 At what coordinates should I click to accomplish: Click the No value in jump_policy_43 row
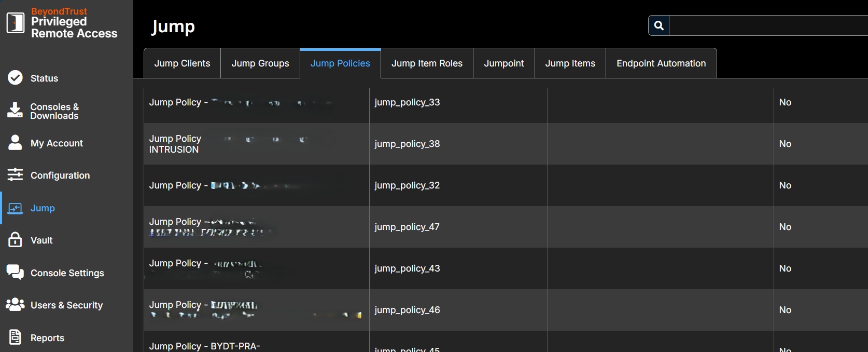tap(785, 268)
